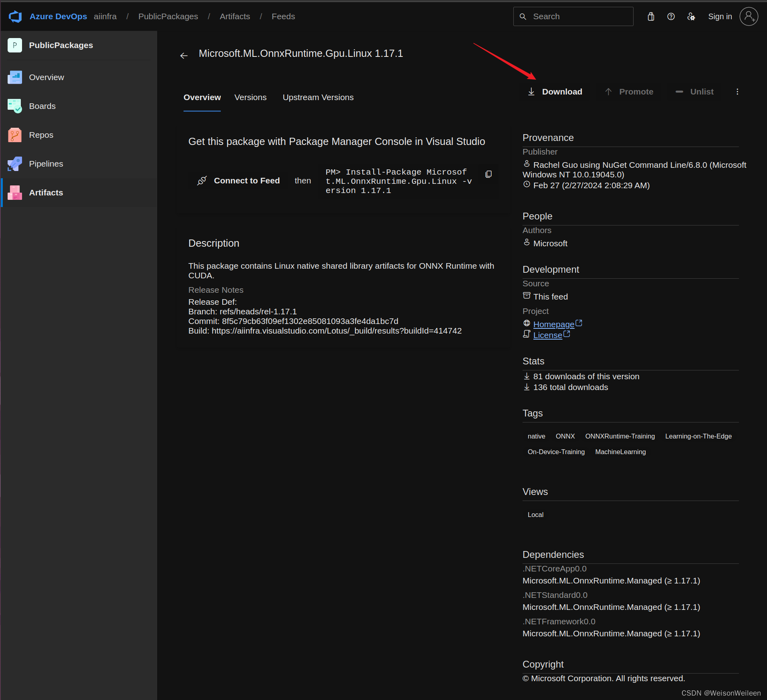Click Managed dependency under .NETFramework0.0
The image size is (767, 700).
click(x=611, y=634)
